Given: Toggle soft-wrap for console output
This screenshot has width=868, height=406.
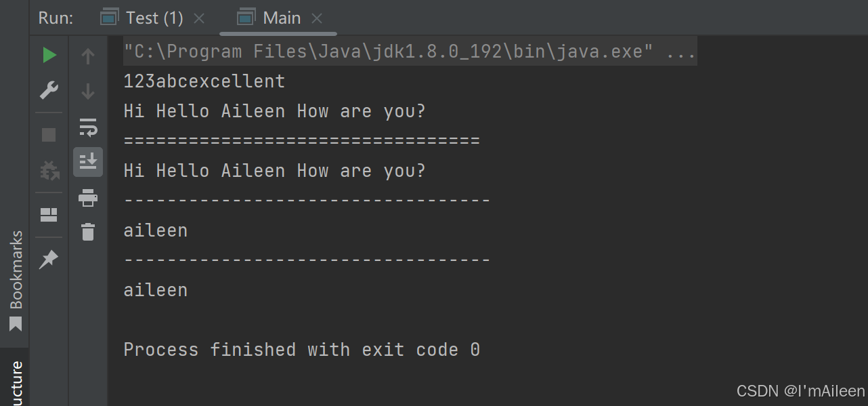Looking at the screenshot, I should pyautogui.click(x=88, y=127).
